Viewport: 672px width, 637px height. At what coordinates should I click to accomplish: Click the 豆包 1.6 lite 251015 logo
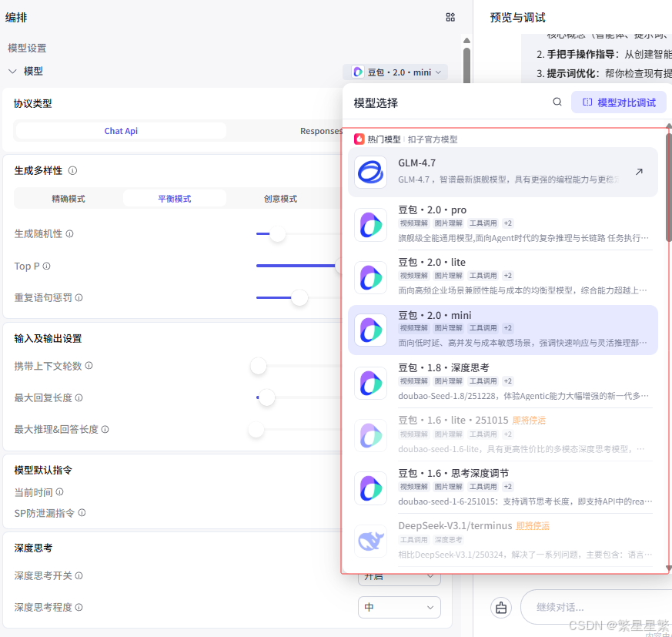(371, 436)
